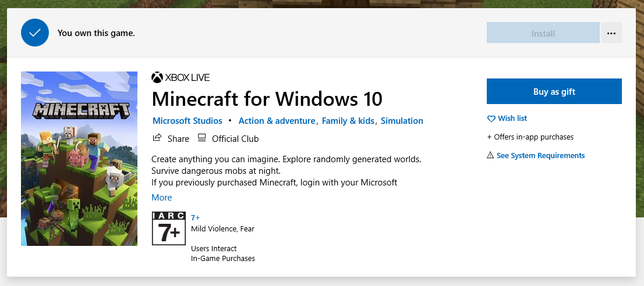Click the Xbox Live logo
The height and width of the screenshot is (286, 644).
point(181,77)
